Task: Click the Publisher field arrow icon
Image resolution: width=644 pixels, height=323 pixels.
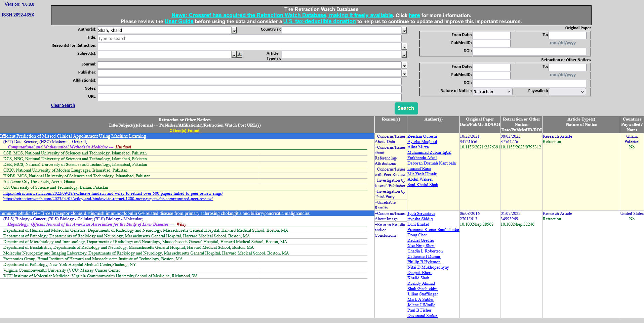Action: 404,73
